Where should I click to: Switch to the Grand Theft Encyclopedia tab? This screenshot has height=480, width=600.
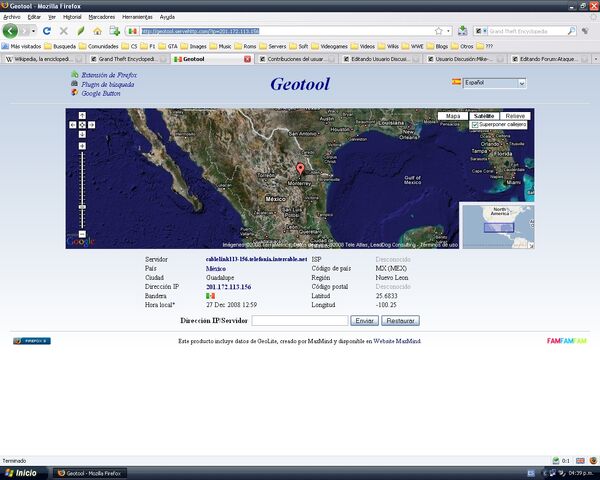128,59
